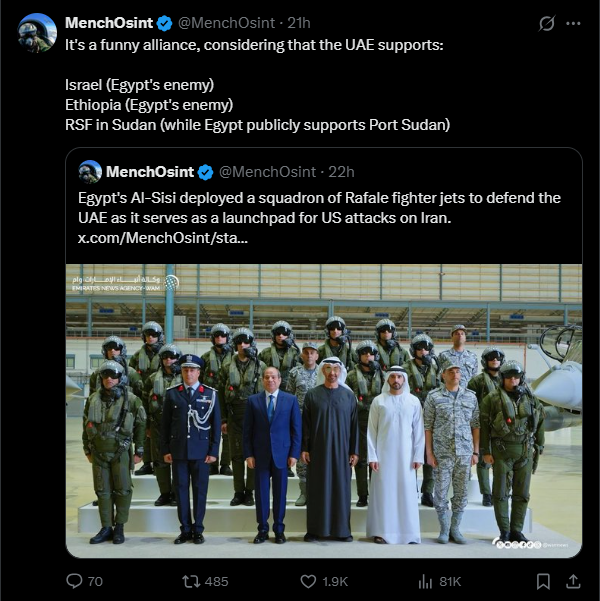This screenshot has height=601, width=600.
Task: Open the MenchOsint display name link
Action: 109,23
